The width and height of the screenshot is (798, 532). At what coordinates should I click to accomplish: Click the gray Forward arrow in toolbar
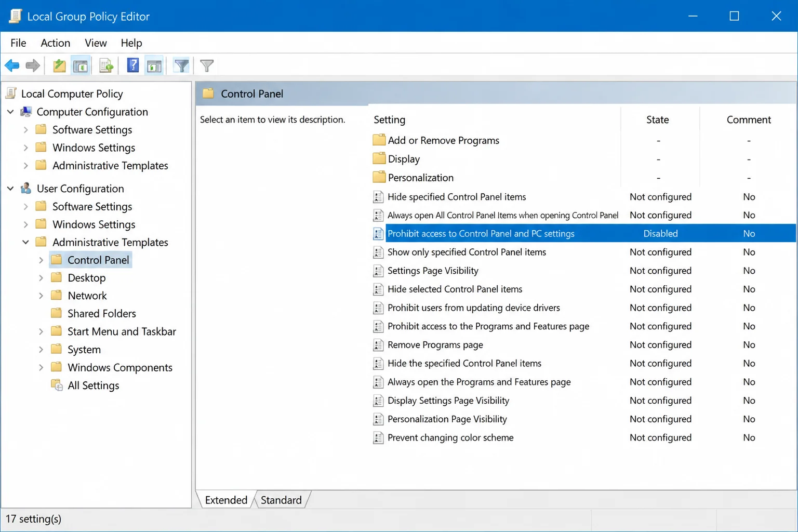point(33,65)
